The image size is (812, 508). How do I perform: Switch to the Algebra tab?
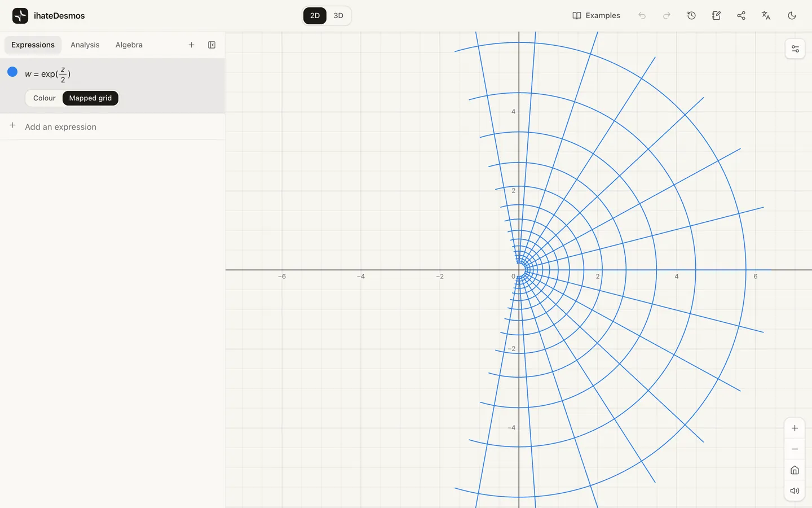pyautogui.click(x=129, y=45)
